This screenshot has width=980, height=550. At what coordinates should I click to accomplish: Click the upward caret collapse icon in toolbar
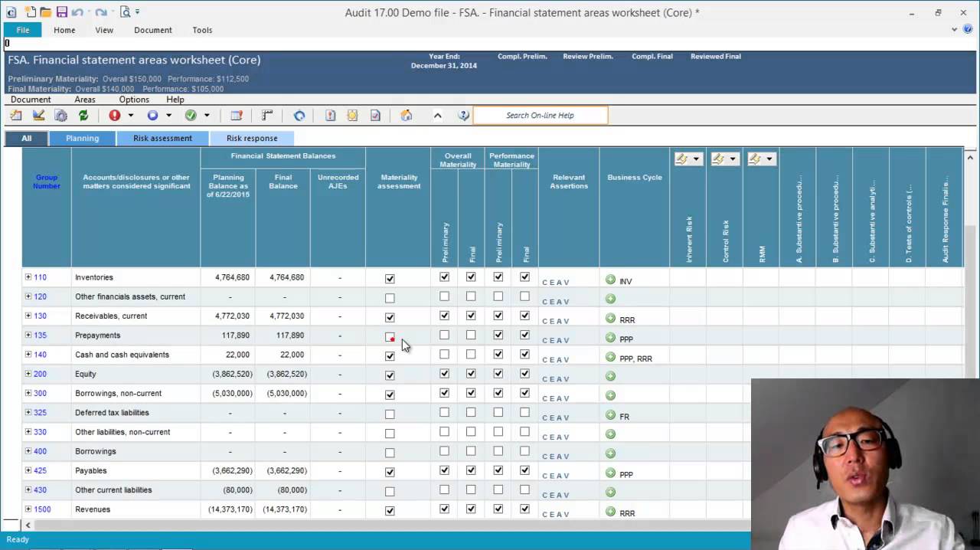click(437, 116)
